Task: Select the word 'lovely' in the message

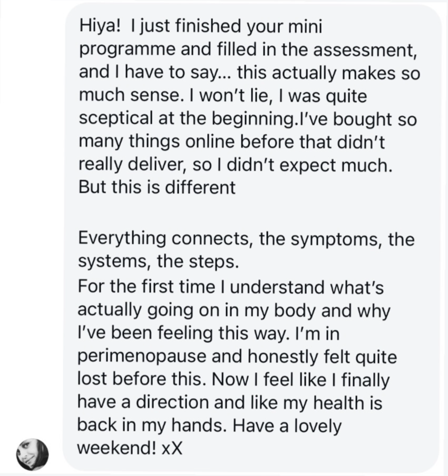Action: point(318,426)
